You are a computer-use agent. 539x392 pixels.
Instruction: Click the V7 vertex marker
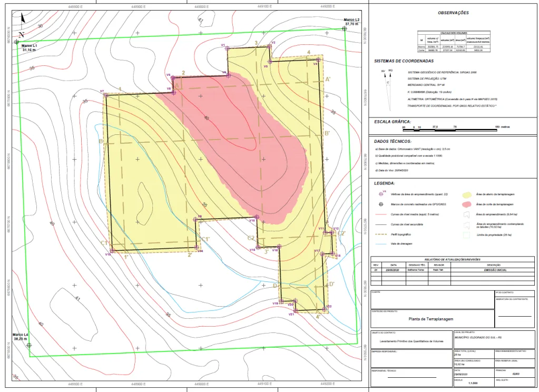[106, 95]
